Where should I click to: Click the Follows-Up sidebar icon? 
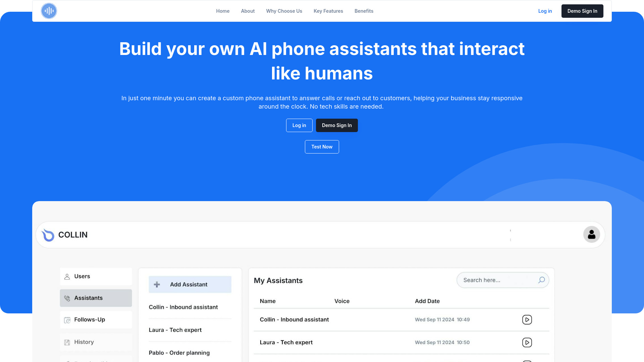click(67, 319)
